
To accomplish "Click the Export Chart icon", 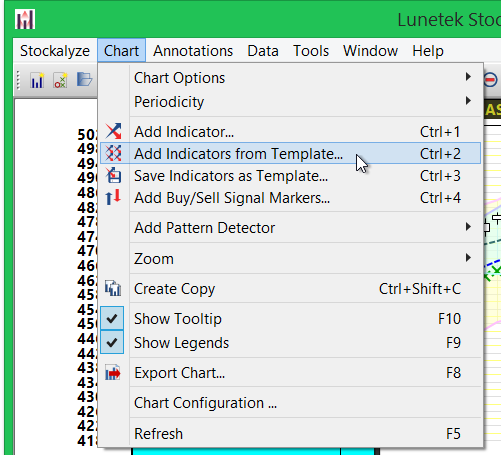I will point(113,372).
